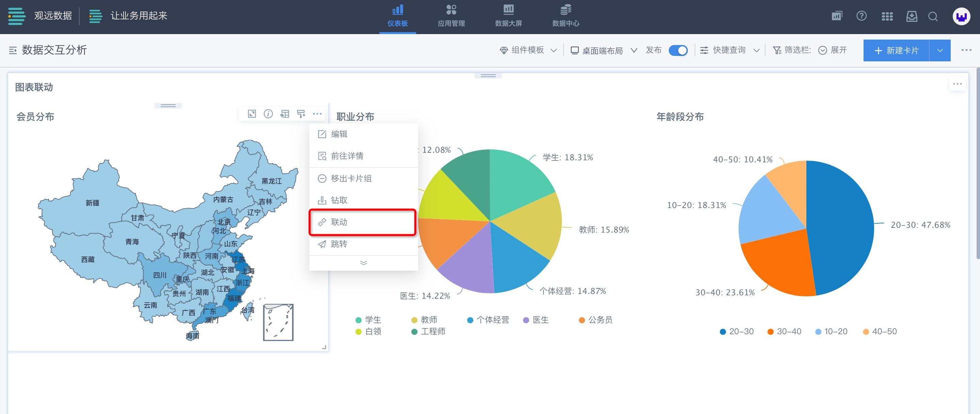Viewport: 980px width, 414px height.
Task: Open the search magnifier icon
Action: [x=933, y=16]
